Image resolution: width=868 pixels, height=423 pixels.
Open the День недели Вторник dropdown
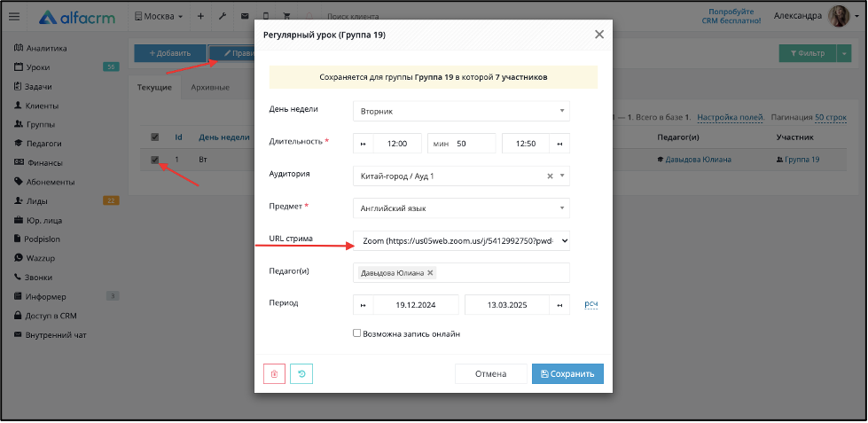461,111
